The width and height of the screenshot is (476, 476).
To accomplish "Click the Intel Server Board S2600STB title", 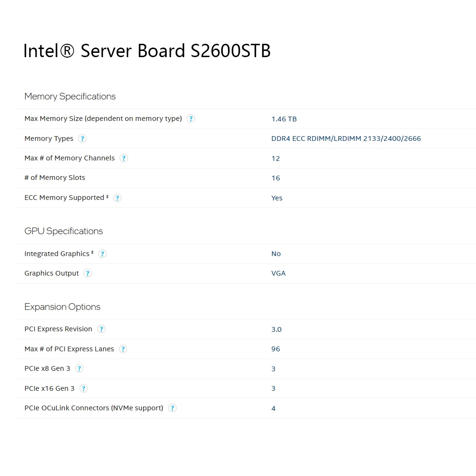I will (147, 50).
